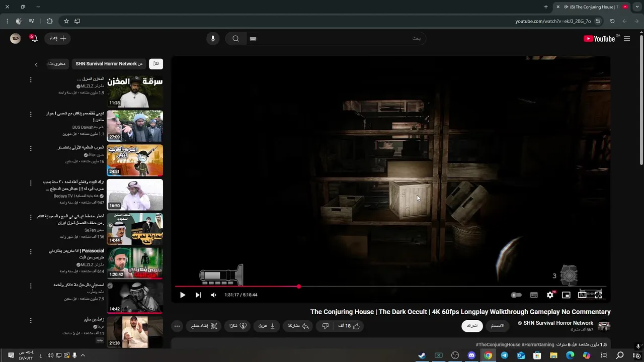Select 'من SHN Survival Horror Network' chip
644x362 pixels.
point(109,64)
